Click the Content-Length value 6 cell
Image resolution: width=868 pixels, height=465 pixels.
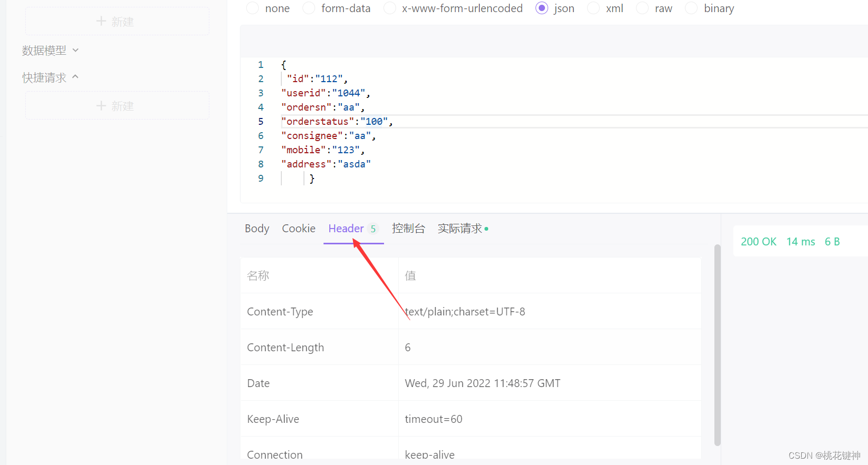coord(550,347)
